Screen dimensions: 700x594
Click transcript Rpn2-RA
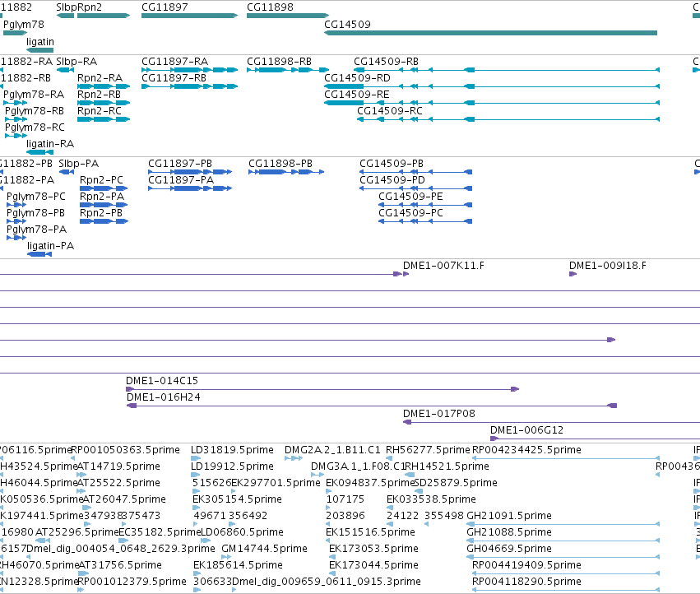[100, 77]
